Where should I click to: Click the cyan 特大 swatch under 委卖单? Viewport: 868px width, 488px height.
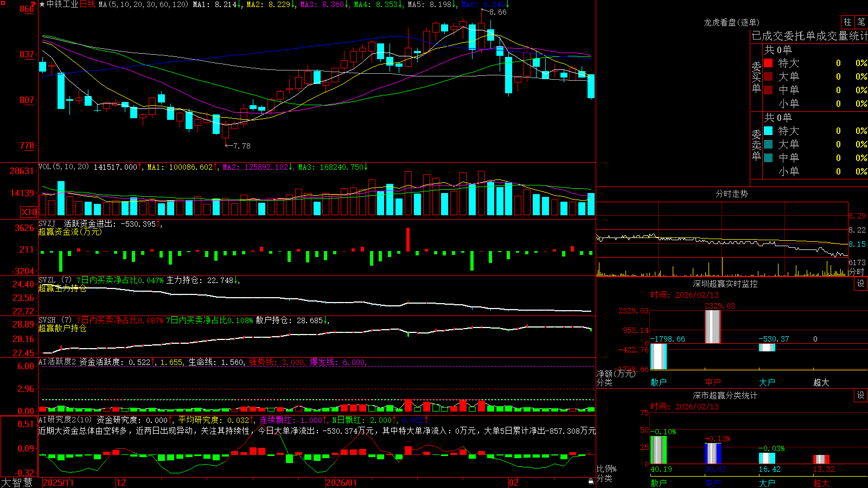pyautogui.click(x=768, y=131)
